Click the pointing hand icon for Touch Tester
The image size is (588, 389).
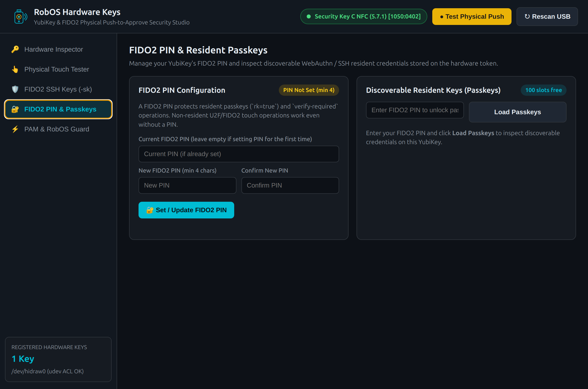[15, 69]
